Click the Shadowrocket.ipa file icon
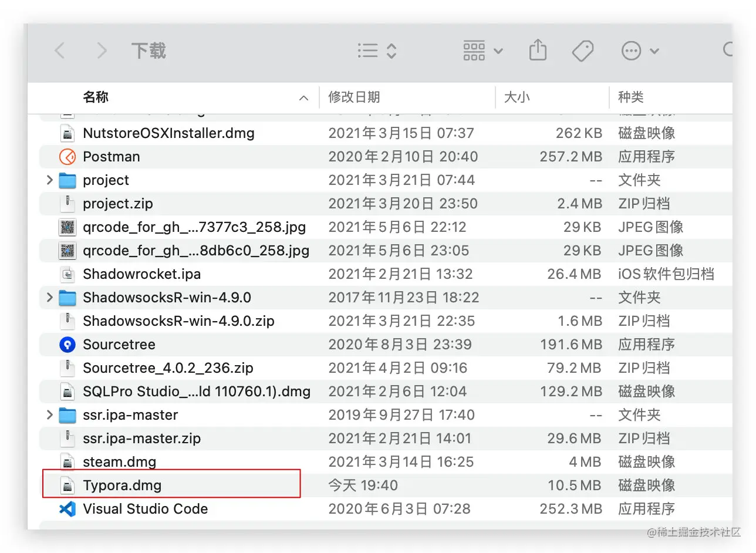 click(x=68, y=274)
